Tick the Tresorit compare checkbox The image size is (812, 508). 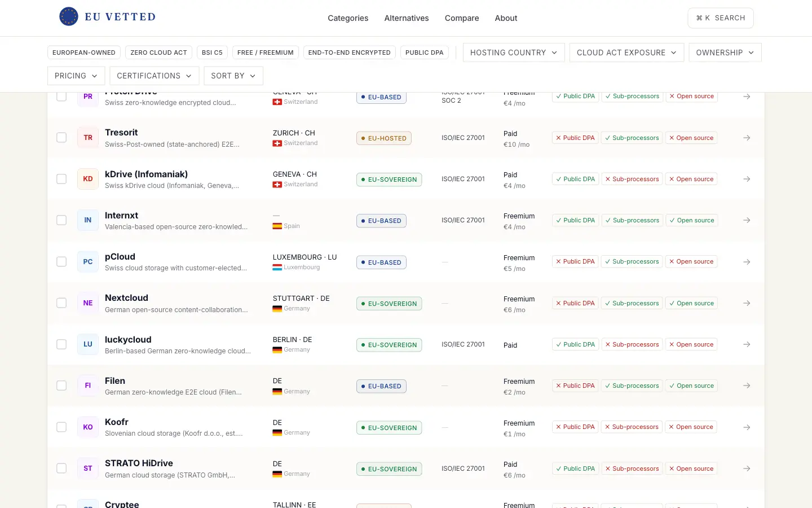(x=61, y=138)
